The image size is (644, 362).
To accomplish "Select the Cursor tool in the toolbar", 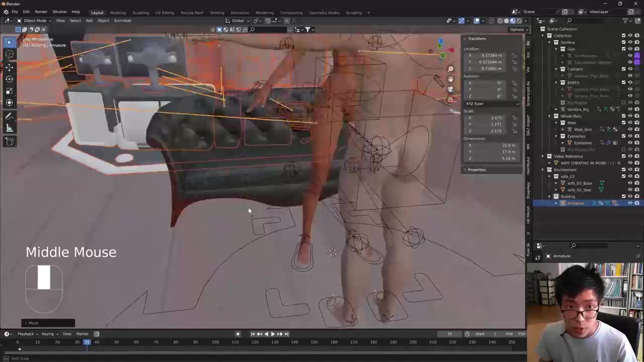I will pos(9,54).
